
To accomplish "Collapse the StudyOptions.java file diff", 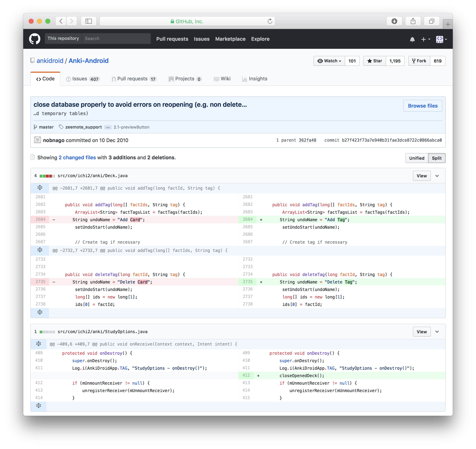I will [x=437, y=332].
